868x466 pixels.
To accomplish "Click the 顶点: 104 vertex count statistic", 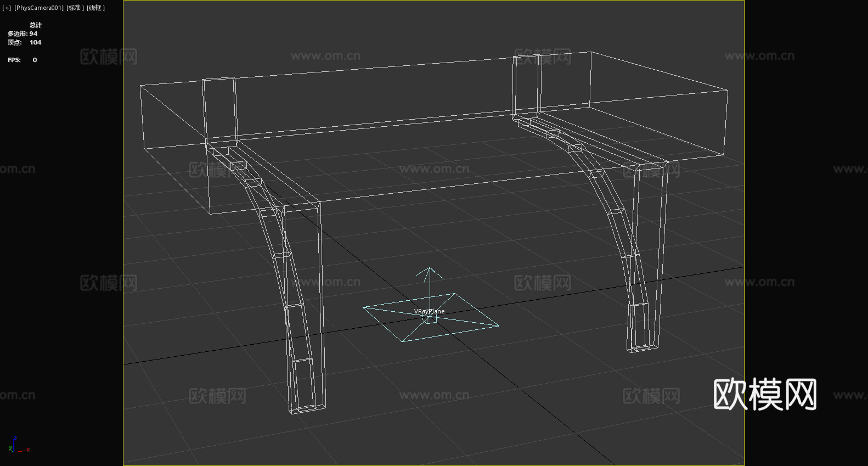I will 24,42.
